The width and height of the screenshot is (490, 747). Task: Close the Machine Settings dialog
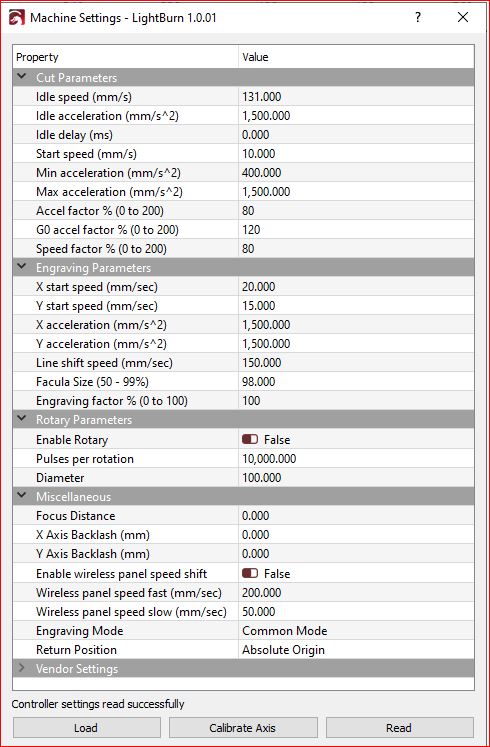[x=462, y=18]
